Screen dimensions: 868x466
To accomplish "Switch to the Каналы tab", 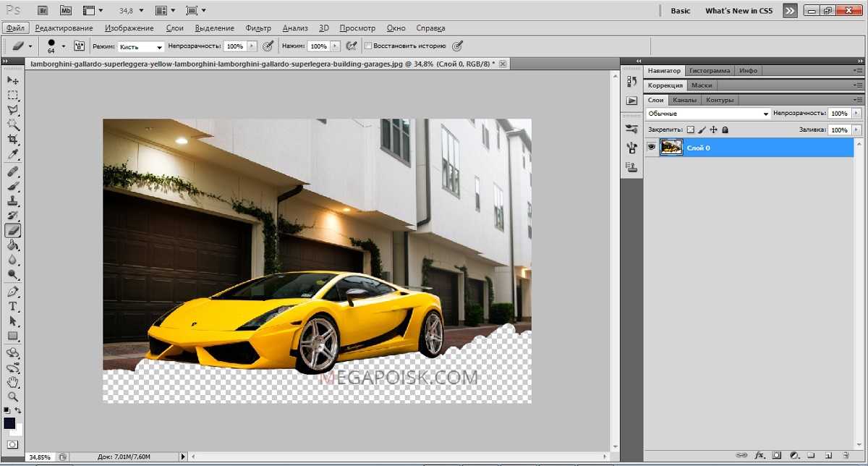I will pyautogui.click(x=684, y=100).
